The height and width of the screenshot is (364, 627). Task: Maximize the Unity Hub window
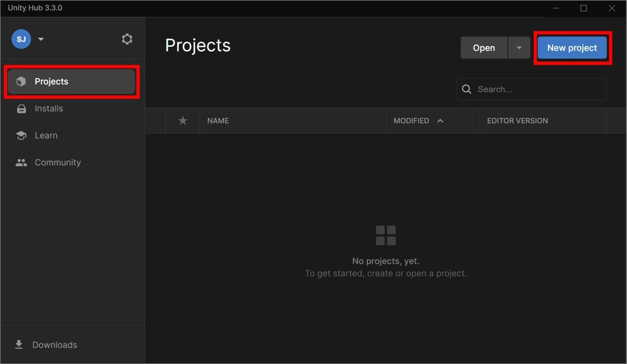pyautogui.click(x=584, y=8)
